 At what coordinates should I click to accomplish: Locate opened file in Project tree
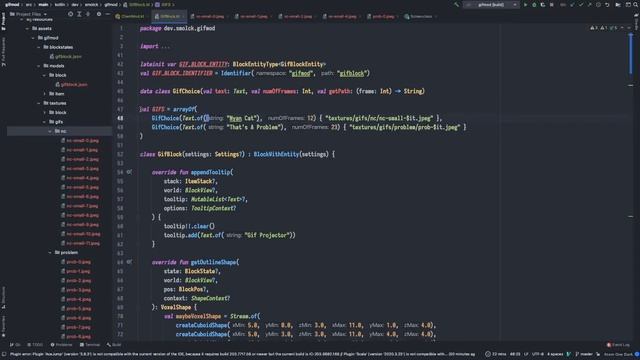point(71,14)
